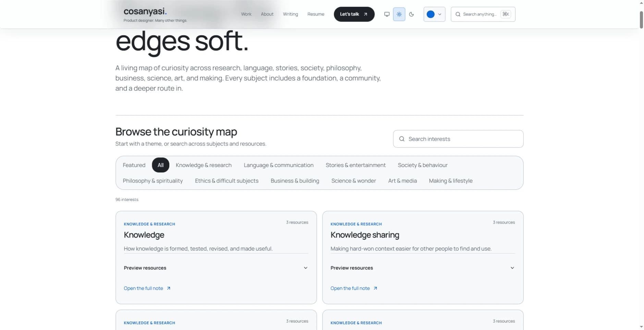The height and width of the screenshot is (330, 644).
Task: Filter by Science & wonder
Action: point(353,181)
